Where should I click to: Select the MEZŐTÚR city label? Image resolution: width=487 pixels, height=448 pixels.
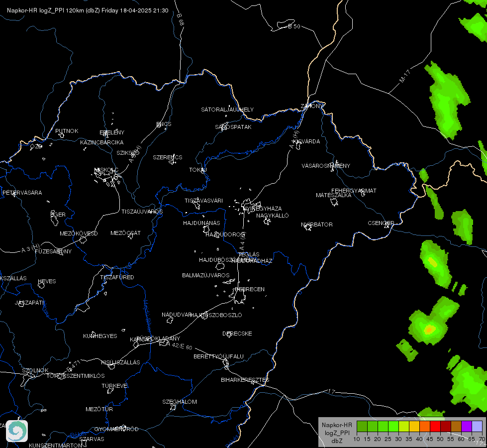[99, 409]
